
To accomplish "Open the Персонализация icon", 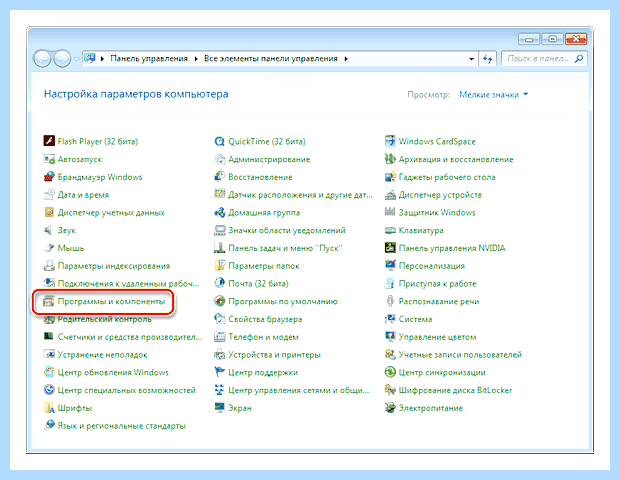I will (390, 266).
